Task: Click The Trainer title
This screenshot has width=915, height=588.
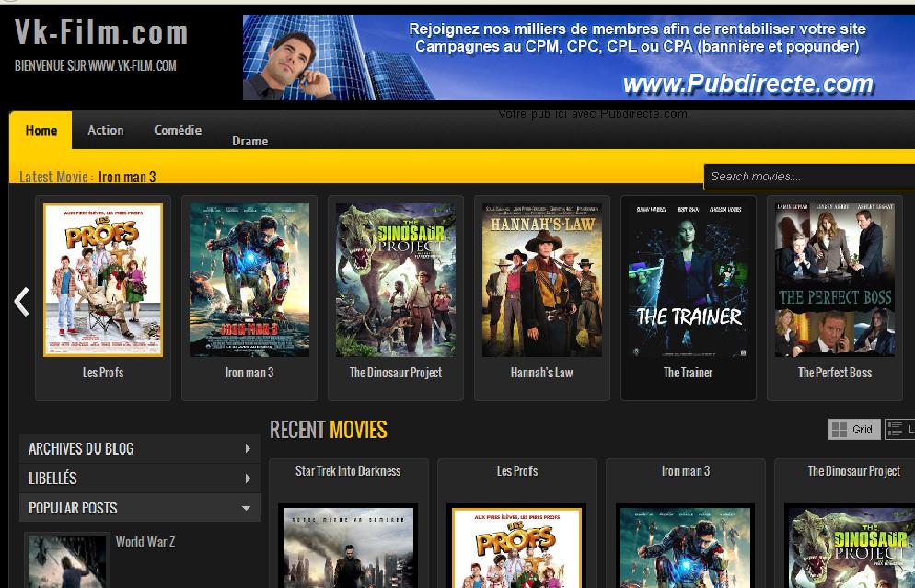Action: coord(688,373)
